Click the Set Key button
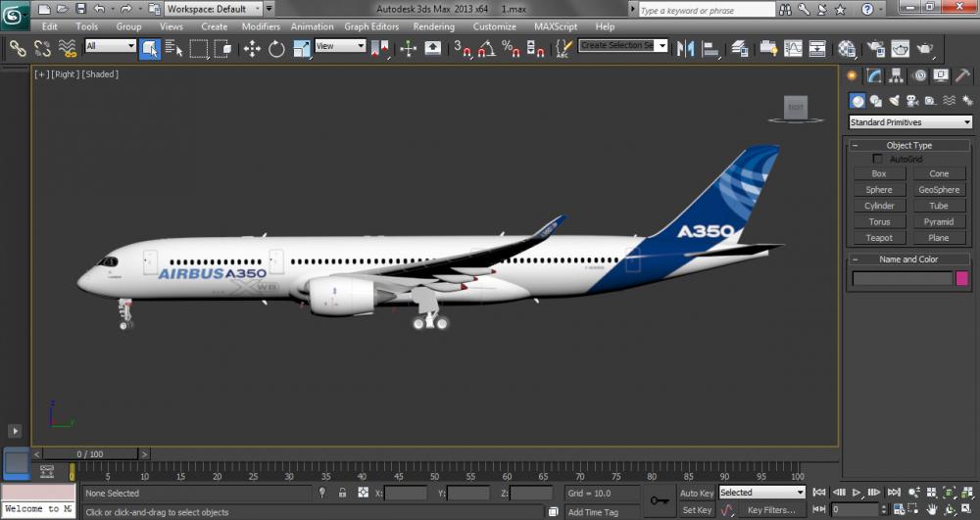Screen dimensions: 980x520 tap(697, 510)
